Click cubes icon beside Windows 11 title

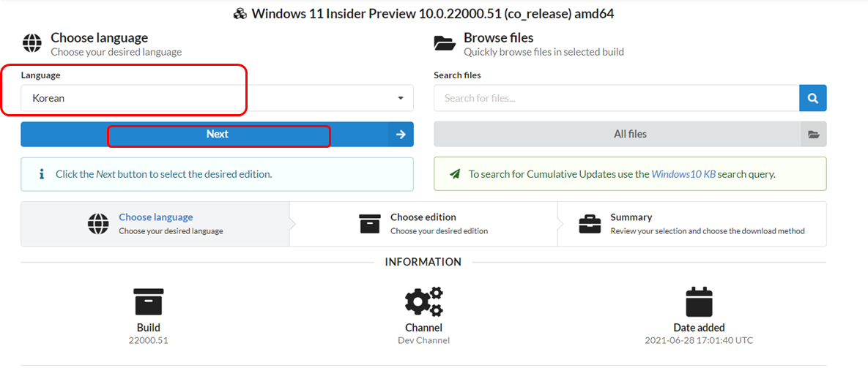pyautogui.click(x=240, y=14)
